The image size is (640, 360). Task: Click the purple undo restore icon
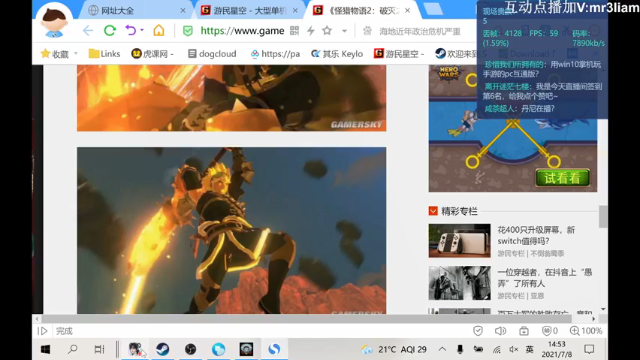[x=131, y=31]
